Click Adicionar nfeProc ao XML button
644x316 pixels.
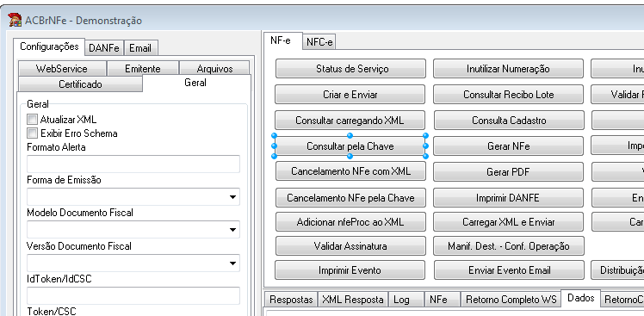(x=350, y=222)
